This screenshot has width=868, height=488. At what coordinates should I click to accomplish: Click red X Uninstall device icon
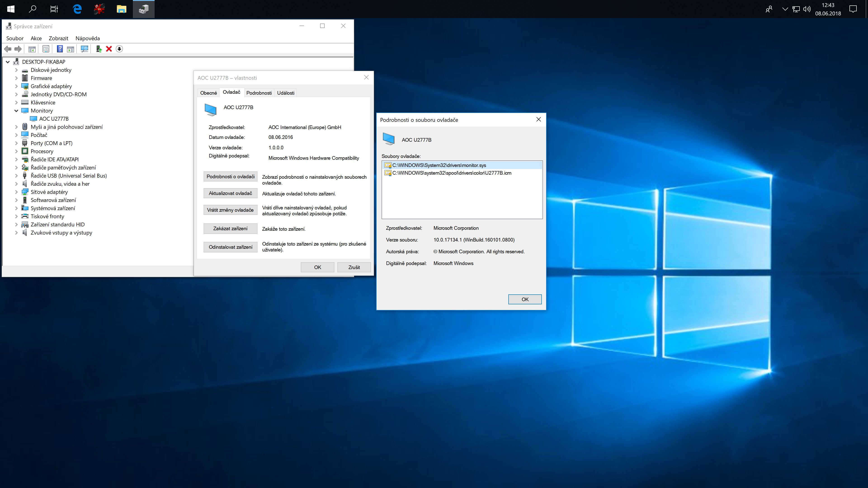pyautogui.click(x=109, y=49)
